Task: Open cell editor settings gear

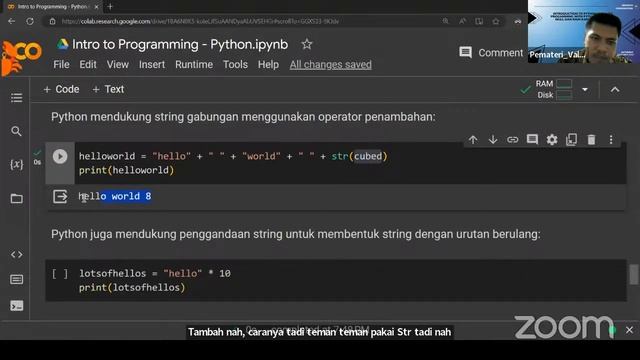Action: point(552,140)
